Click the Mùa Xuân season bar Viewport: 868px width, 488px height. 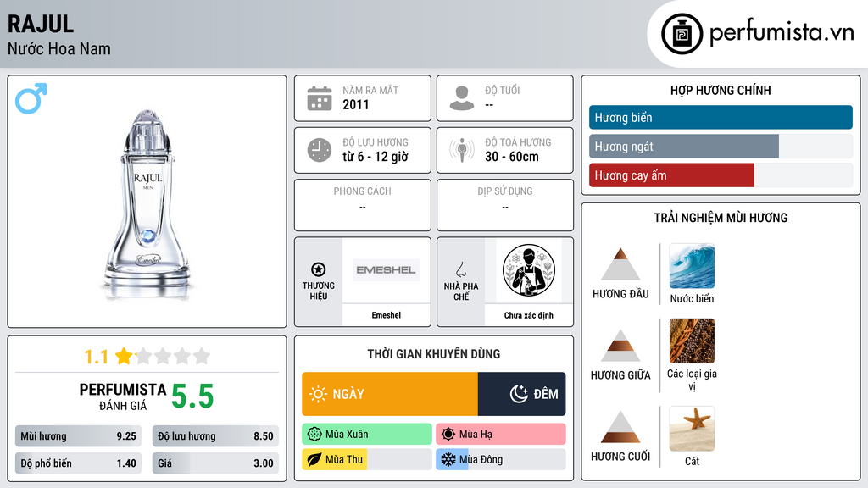[x=367, y=435]
